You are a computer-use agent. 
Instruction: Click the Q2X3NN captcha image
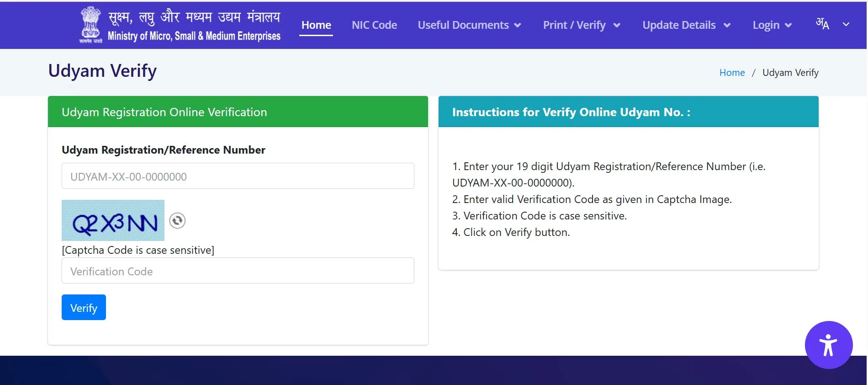pyautogui.click(x=113, y=220)
